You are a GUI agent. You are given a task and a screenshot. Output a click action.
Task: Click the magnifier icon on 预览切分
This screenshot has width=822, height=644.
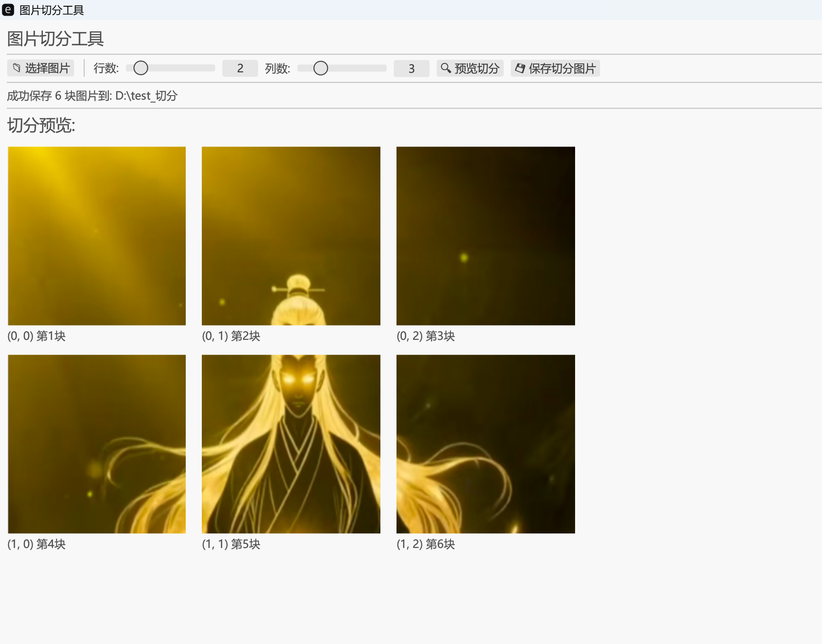(446, 68)
